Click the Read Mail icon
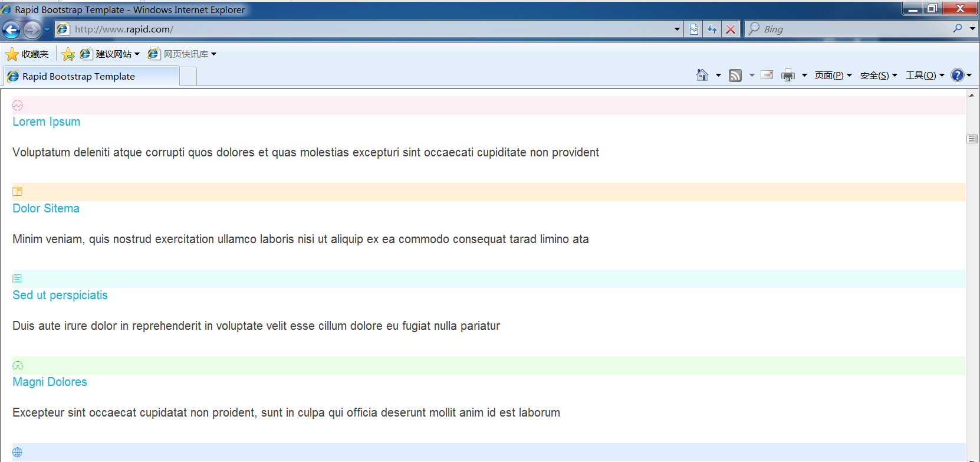 [767, 75]
